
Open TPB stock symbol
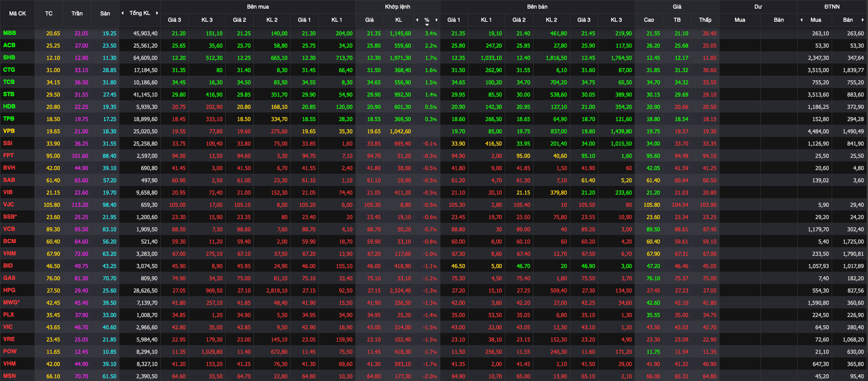coord(9,119)
